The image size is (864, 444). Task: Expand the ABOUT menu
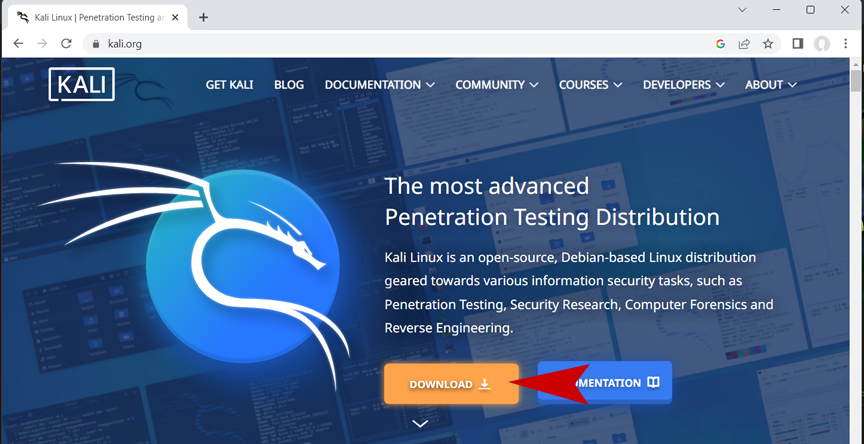(771, 85)
